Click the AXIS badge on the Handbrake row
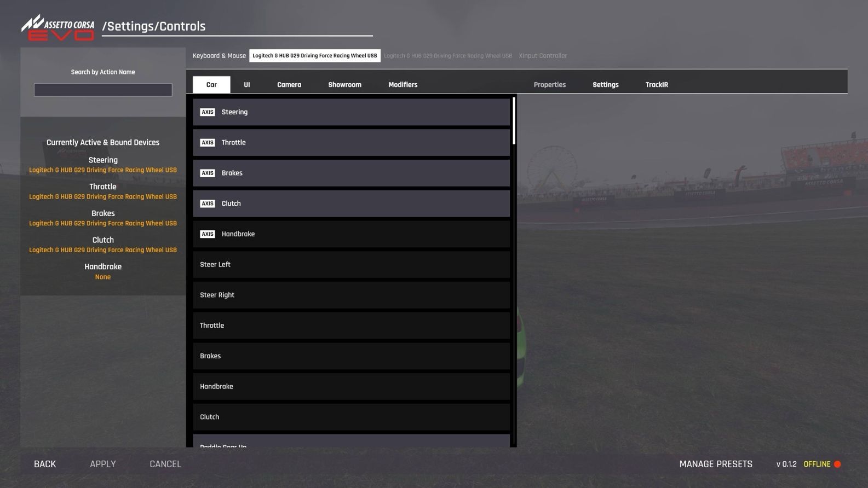This screenshot has width=868, height=488. tap(207, 234)
